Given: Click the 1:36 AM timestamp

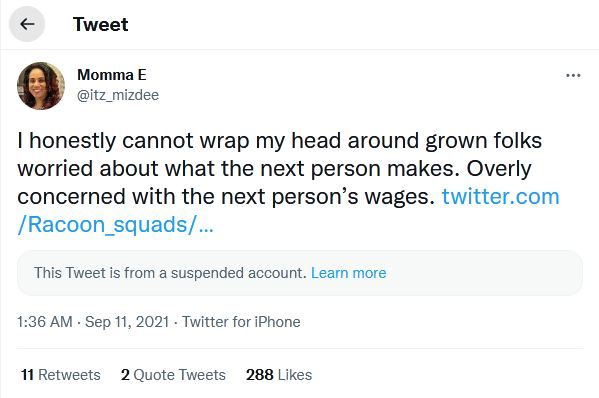Looking at the screenshot, I should (x=45, y=322).
